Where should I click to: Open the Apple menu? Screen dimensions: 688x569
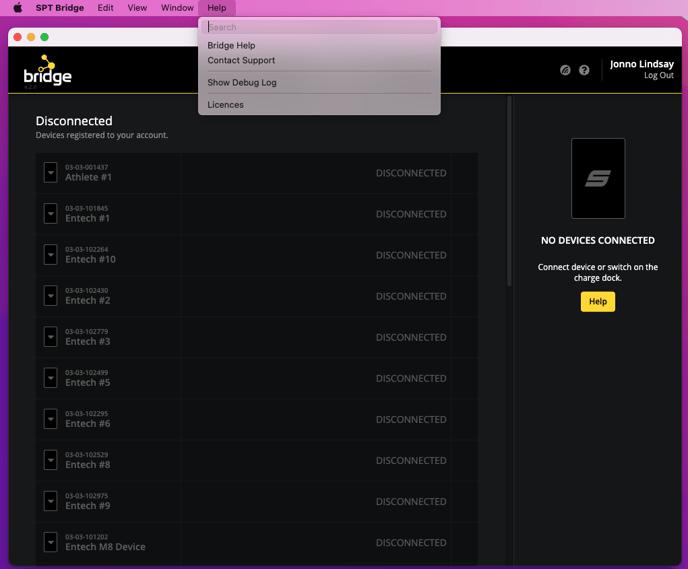(18, 8)
